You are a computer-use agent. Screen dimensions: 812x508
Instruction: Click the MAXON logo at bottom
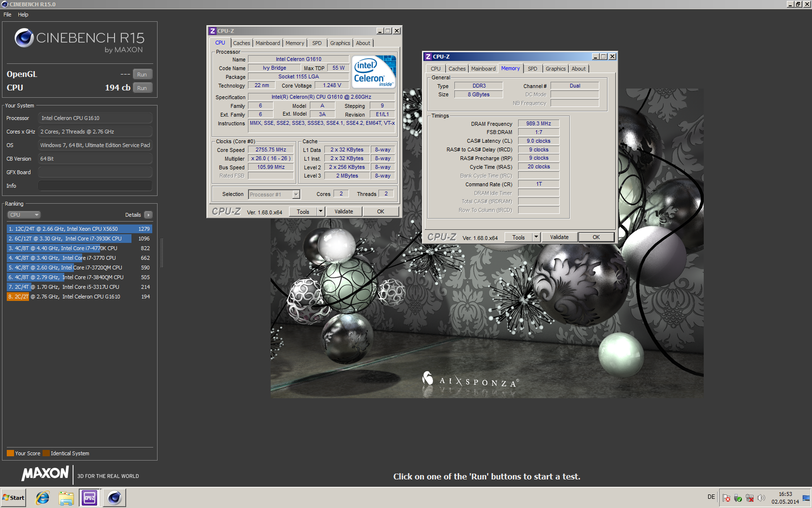45,473
